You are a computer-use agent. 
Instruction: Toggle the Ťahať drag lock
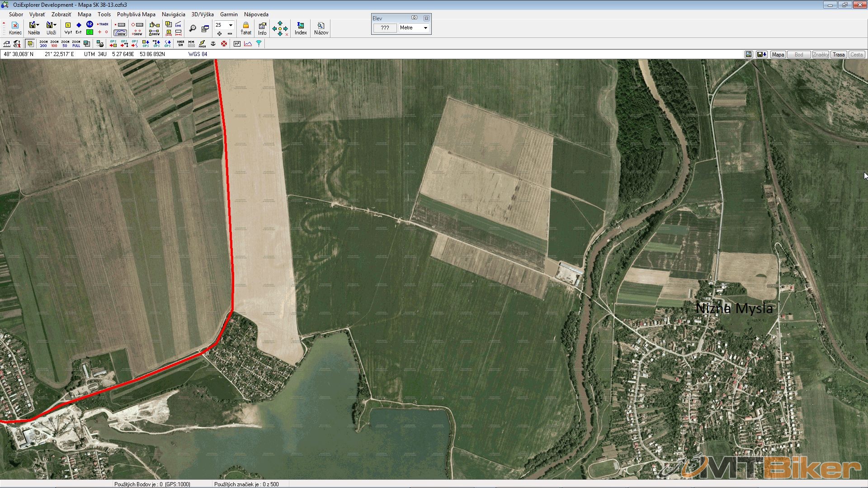[x=246, y=28]
